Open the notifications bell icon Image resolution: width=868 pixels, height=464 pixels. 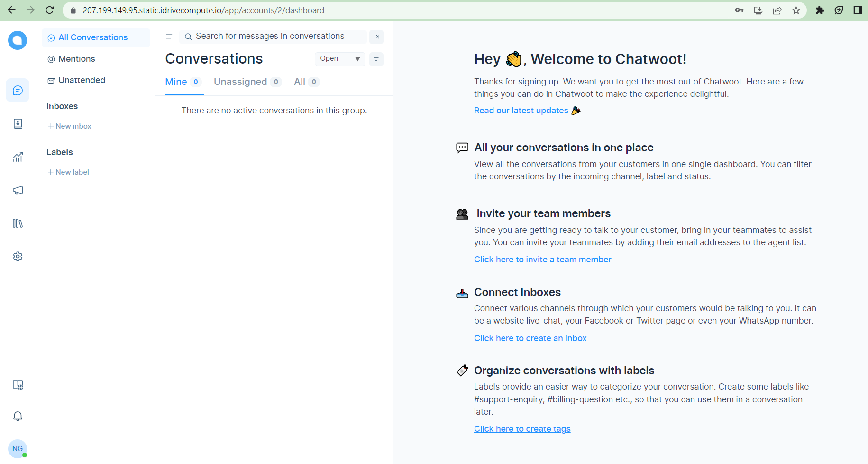(18, 416)
